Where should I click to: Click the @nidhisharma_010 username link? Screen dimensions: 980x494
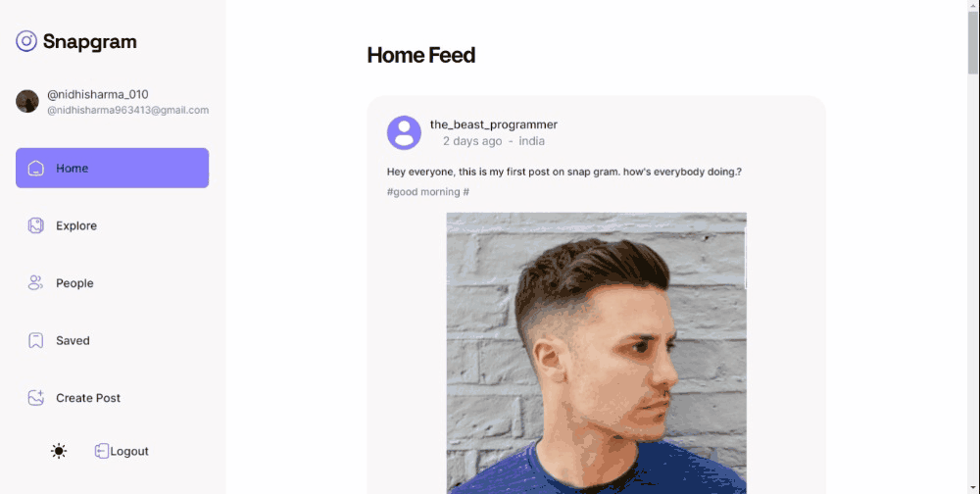click(98, 94)
